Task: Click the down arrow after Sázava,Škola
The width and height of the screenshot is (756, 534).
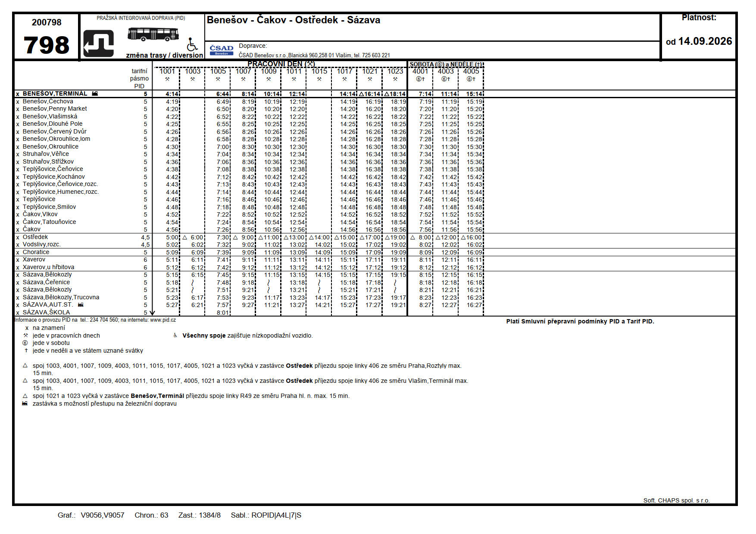Action: pyautogui.click(x=152, y=313)
